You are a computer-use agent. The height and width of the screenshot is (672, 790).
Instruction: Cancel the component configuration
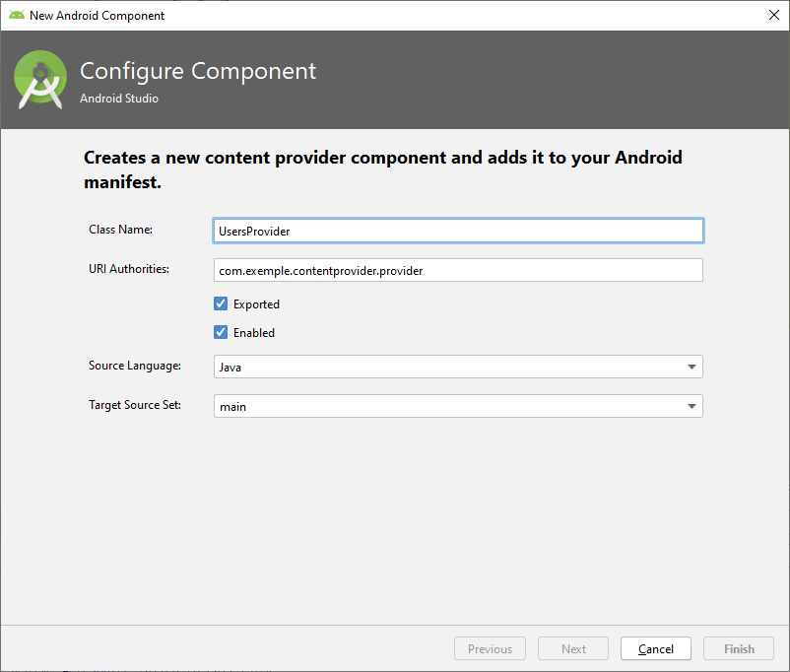click(x=656, y=649)
